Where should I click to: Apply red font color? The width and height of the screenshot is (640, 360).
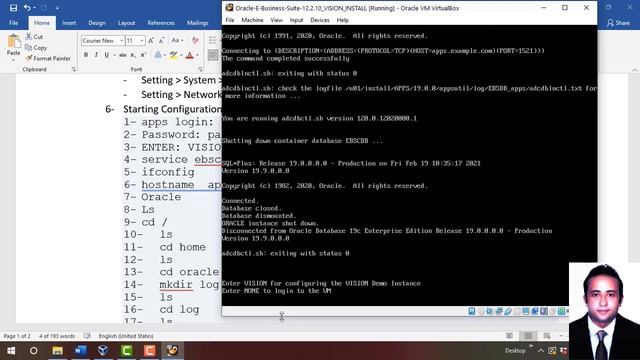[x=189, y=55]
